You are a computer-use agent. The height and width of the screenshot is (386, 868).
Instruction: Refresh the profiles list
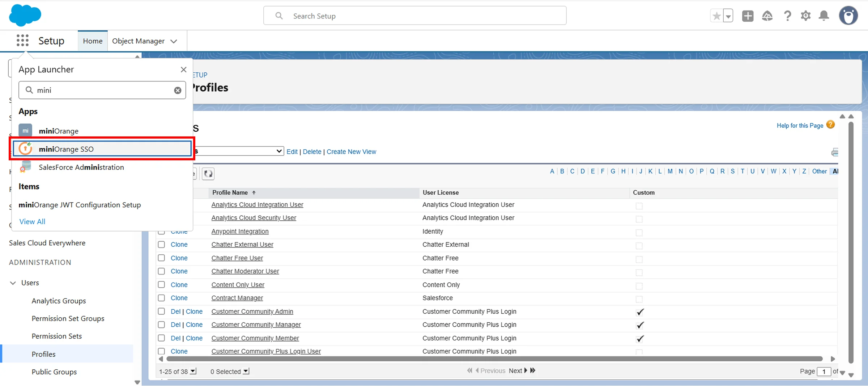(208, 174)
